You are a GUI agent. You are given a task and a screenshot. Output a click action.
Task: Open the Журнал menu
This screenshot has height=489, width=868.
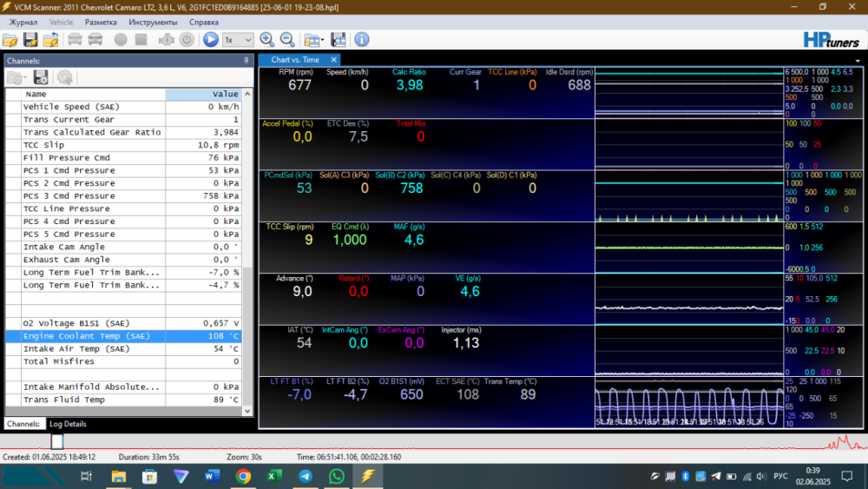point(23,22)
